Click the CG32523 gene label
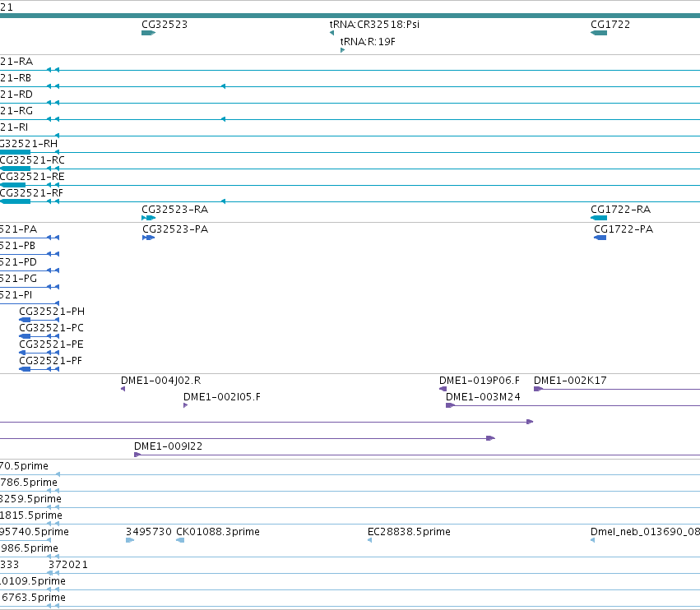The width and height of the screenshot is (700, 610). point(165,25)
